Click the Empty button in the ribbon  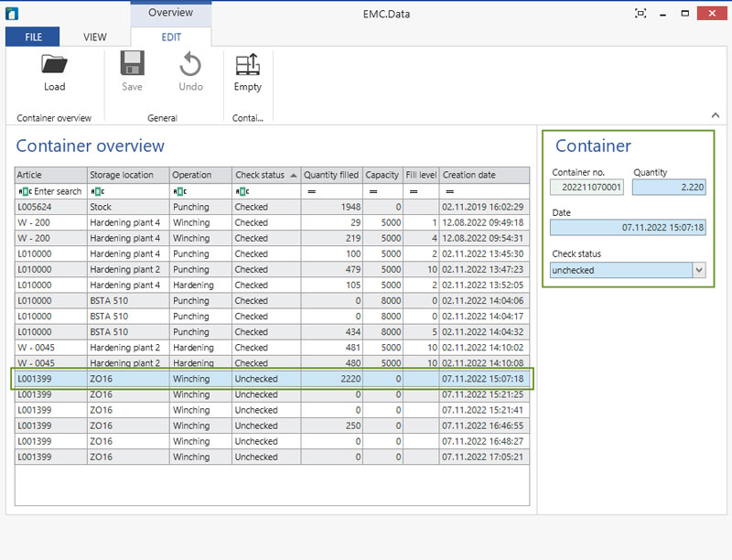(247, 71)
